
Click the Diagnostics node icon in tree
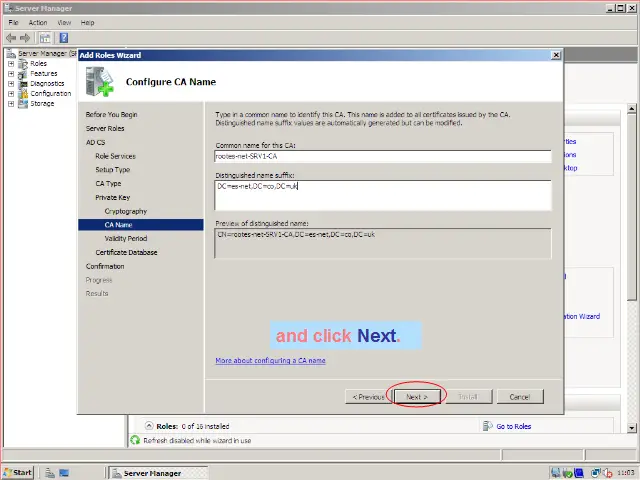[x=23, y=84]
